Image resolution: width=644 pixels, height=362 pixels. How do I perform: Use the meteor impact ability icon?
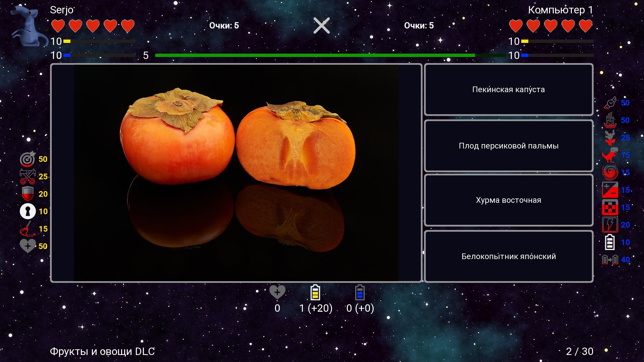(x=610, y=120)
